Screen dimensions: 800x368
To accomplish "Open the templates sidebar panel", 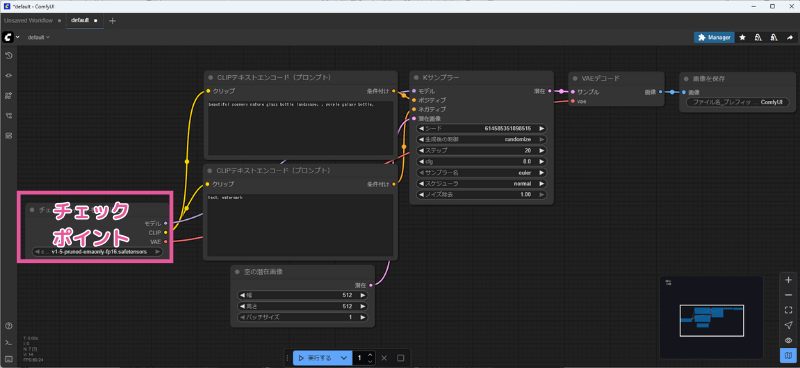I will (x=8, y=135).
